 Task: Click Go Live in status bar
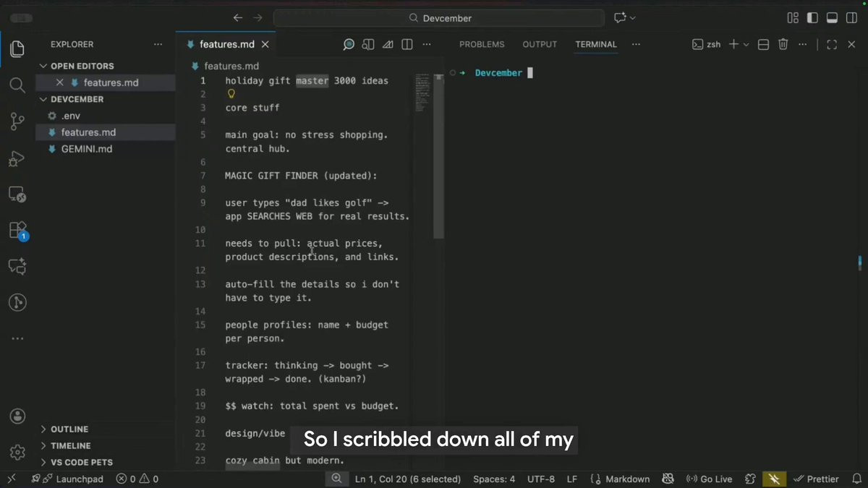coord(709,479)
